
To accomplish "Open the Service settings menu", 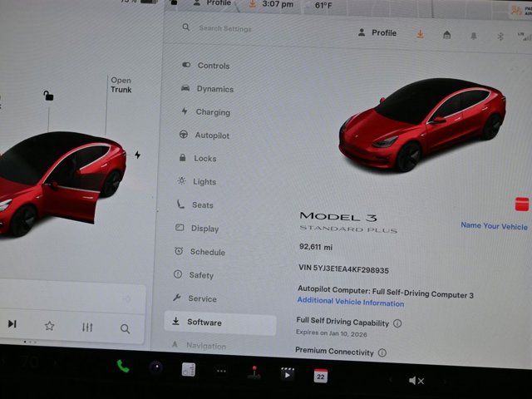I will point(195,298).
